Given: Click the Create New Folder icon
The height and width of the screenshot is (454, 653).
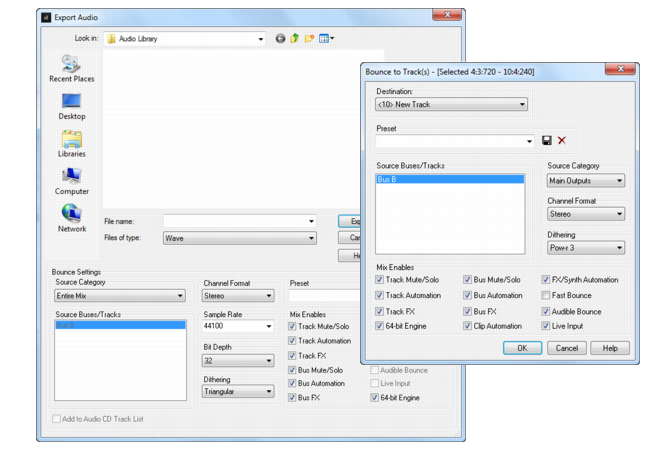Looking at the screenshot, I should (309, 39).
